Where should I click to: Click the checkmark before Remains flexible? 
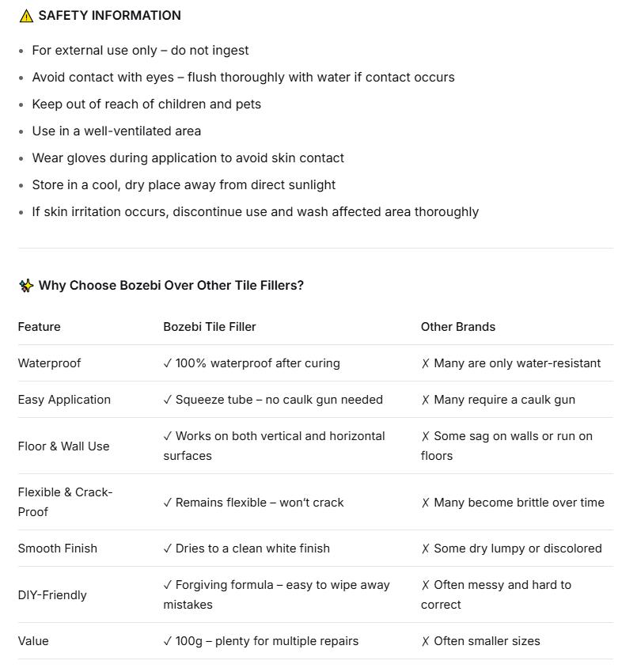tap(168, 503)
